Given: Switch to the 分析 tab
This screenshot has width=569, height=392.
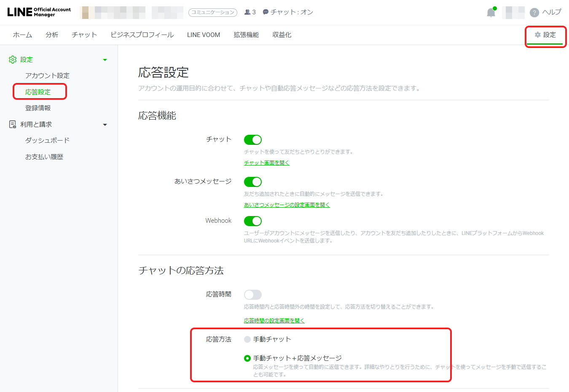Looking at the screenshot, I should [x=52, y=35].
